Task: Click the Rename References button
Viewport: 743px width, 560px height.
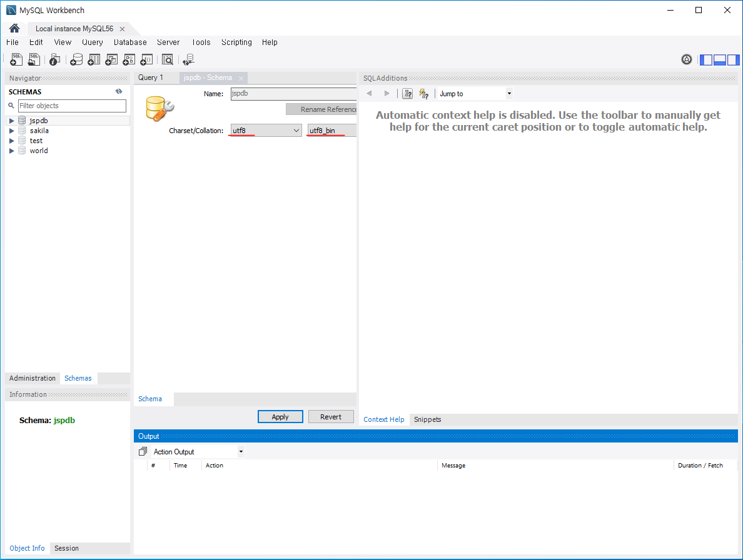Action: click(x=321, y=109)
